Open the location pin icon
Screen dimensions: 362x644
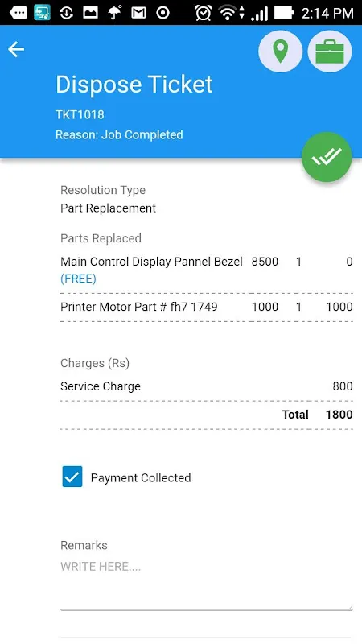(280, 52)
